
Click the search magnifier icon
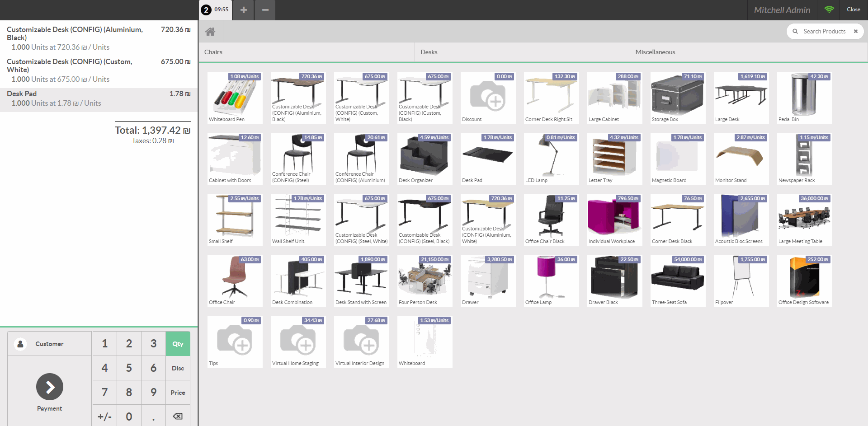[x=795, y=31]
